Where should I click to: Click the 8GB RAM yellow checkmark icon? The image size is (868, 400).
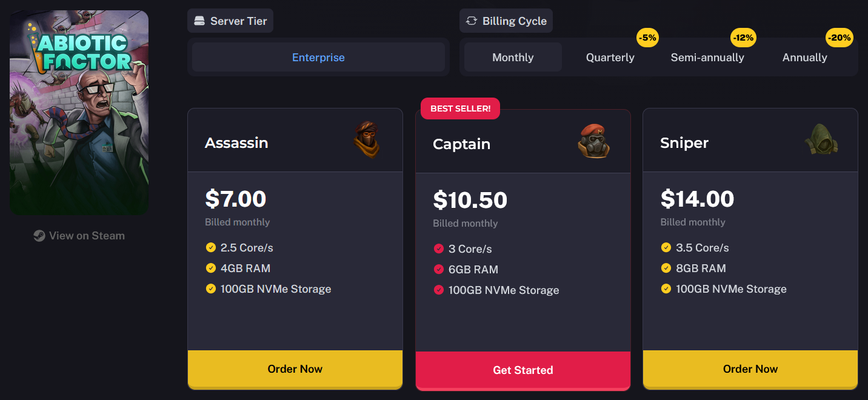click(666, 268)
